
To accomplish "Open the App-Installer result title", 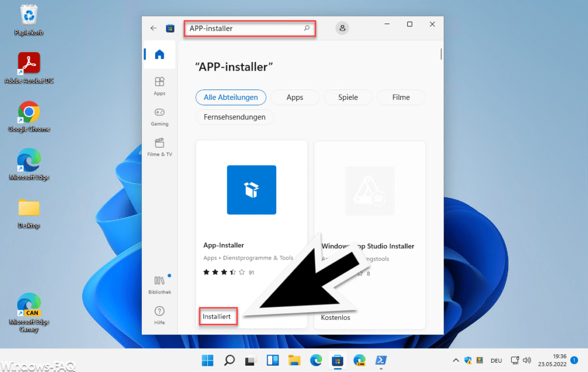I will tap(223, 245).
